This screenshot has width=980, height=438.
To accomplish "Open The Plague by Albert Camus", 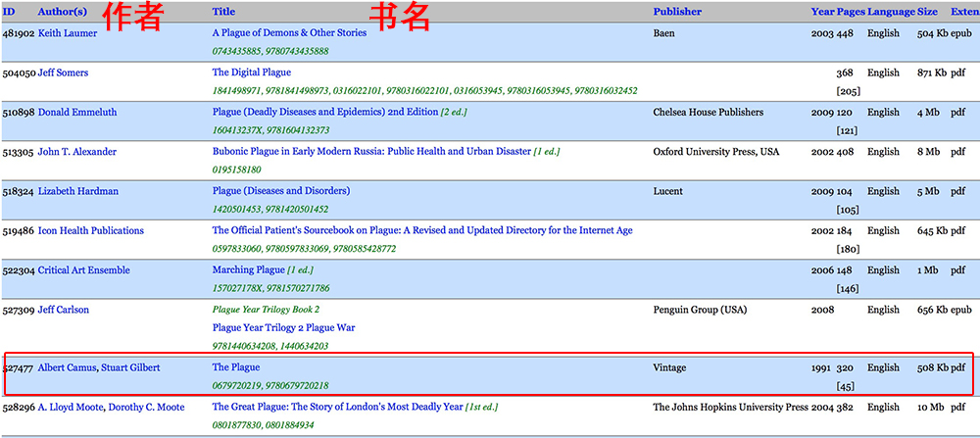I will [x=236, y=367].
